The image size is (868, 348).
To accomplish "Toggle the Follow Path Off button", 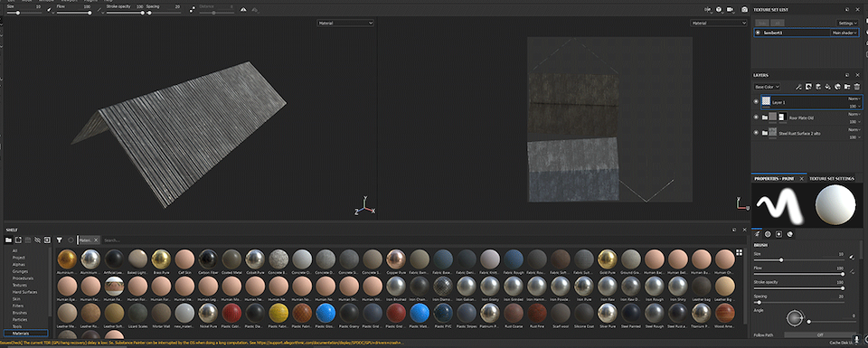I will tap(820, 334).
